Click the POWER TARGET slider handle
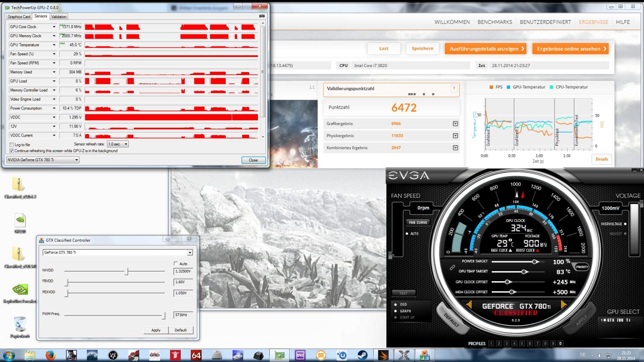The height and width of the screenshot is (362, 644). [x=535, y=262]
